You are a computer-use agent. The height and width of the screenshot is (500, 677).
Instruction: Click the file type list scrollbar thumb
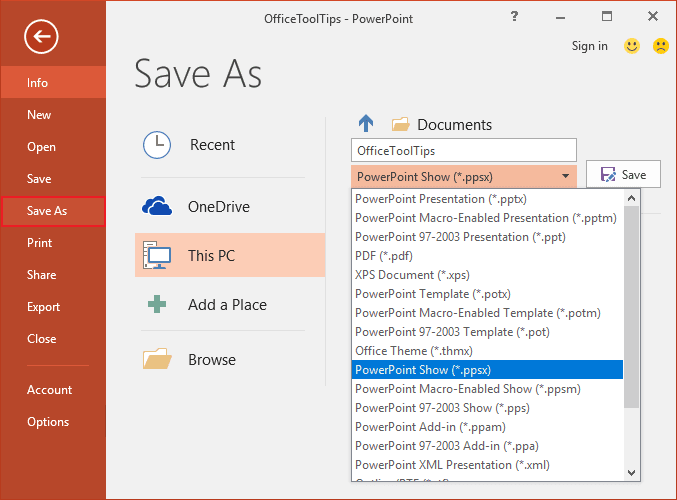click(x=631, y=307)
